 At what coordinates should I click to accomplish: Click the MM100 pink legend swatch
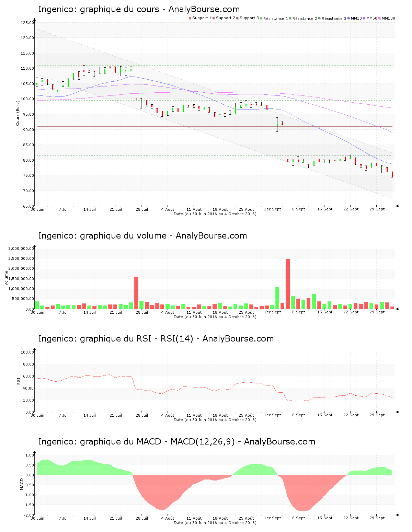tap(380, 18)
